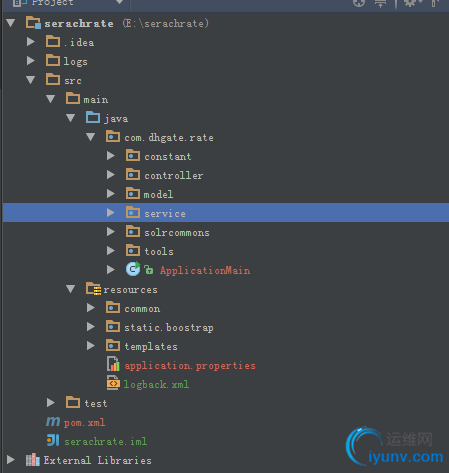Expand the solrcommons package
This screenshot has height=473, width=449.
111,232
